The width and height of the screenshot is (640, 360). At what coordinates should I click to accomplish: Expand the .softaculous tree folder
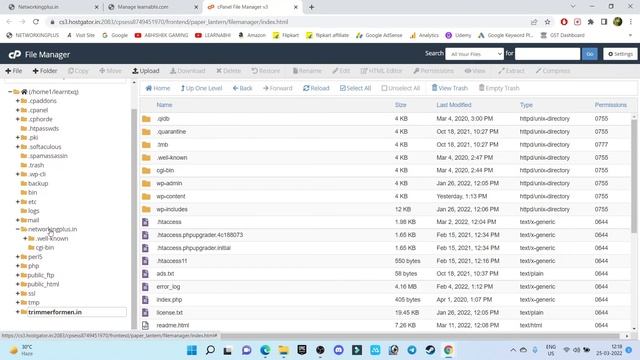18,147
